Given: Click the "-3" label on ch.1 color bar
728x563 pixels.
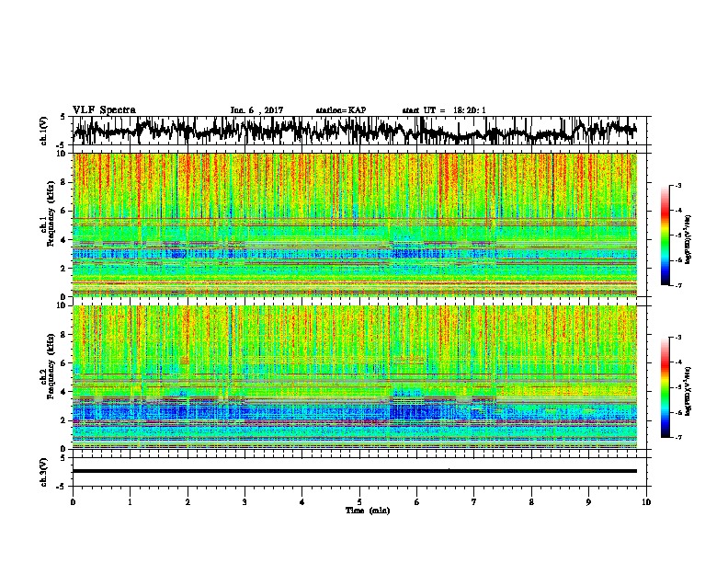Looking at the screenshot, I should tap(677, 185).
